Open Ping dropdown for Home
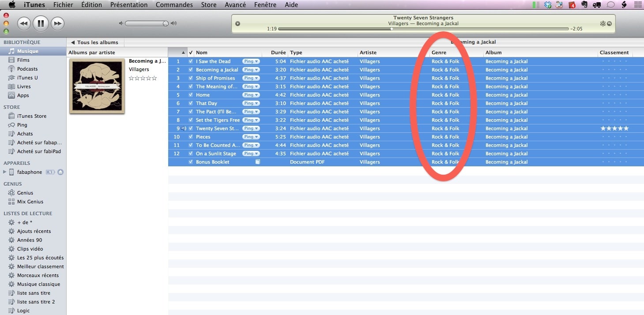Screen dimensions: 644x315 [x=251, y=95]
